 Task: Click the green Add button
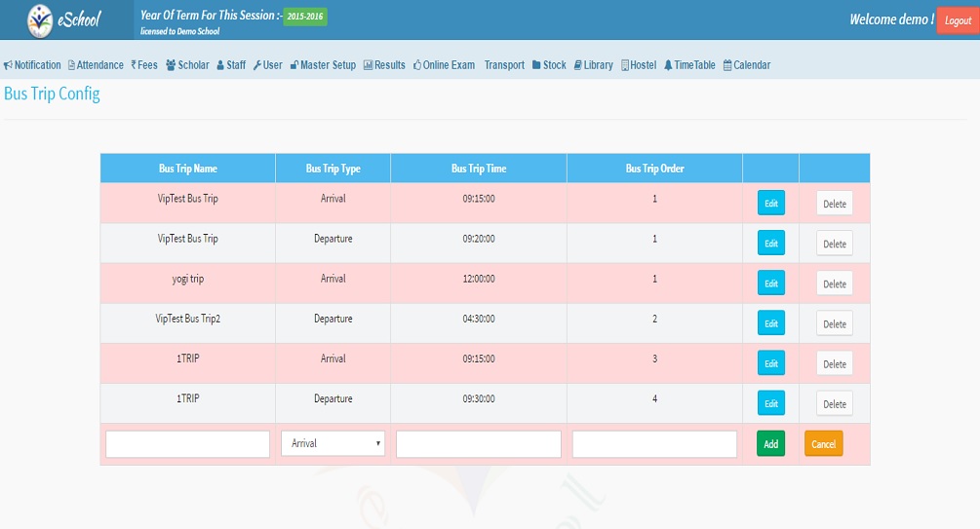point(770,443)
